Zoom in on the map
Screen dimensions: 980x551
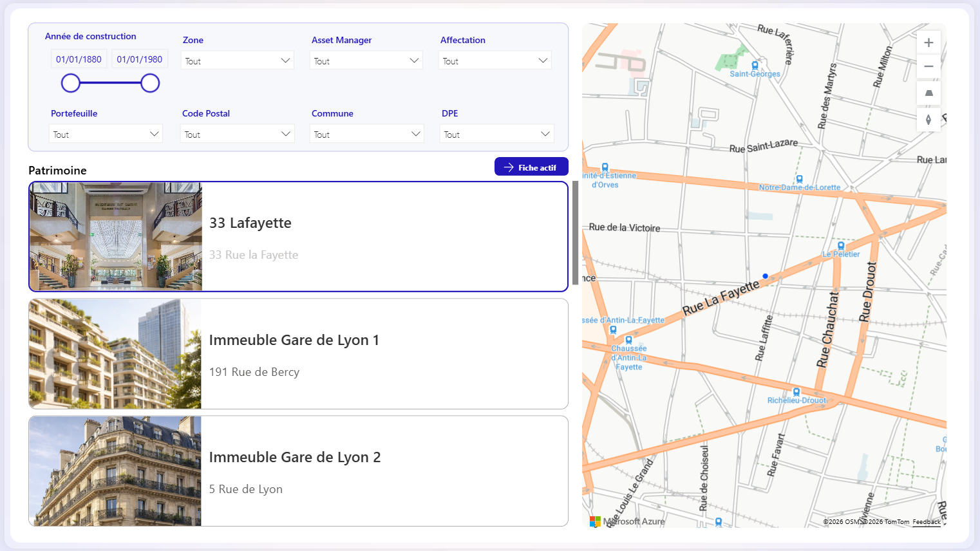point(928,42)
